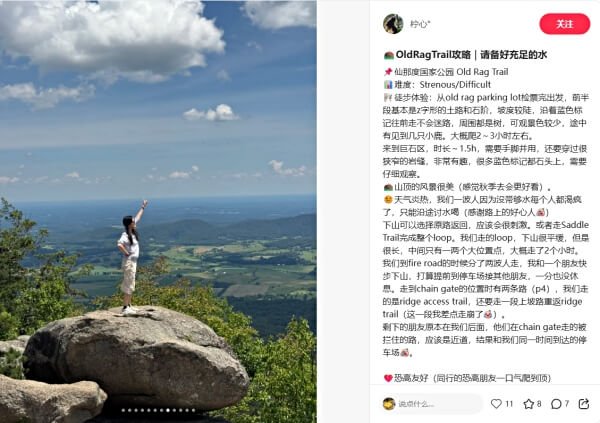Screen dimensions: 600x423
Task: Click the favorites count number 8
Action: pyautogui.click(x=539, y=403)
